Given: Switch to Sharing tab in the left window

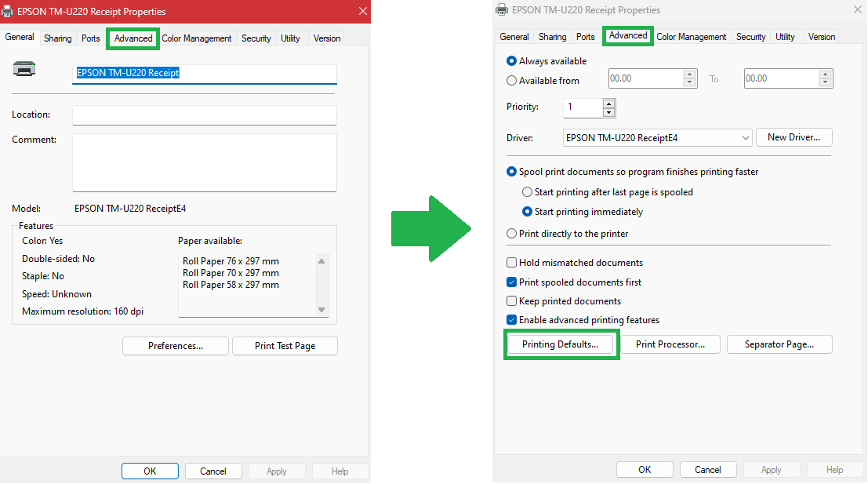Looking at the screenshot, I should [57, 38].
